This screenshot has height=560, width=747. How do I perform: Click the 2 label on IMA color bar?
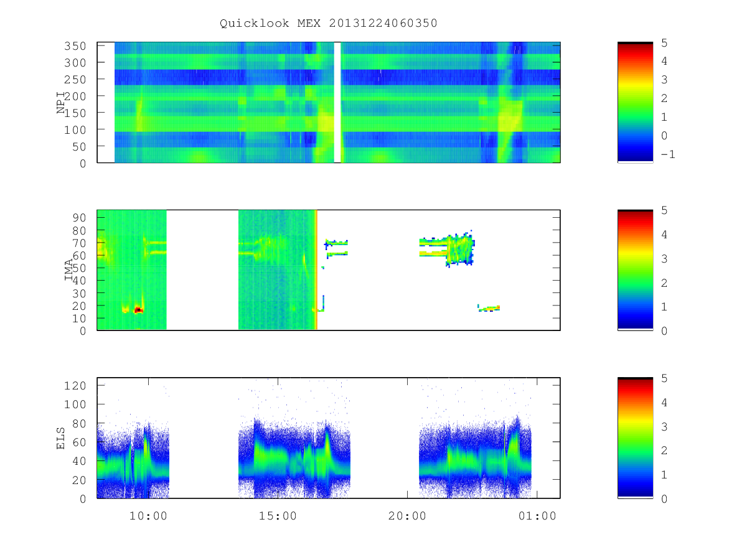[664, 282]
